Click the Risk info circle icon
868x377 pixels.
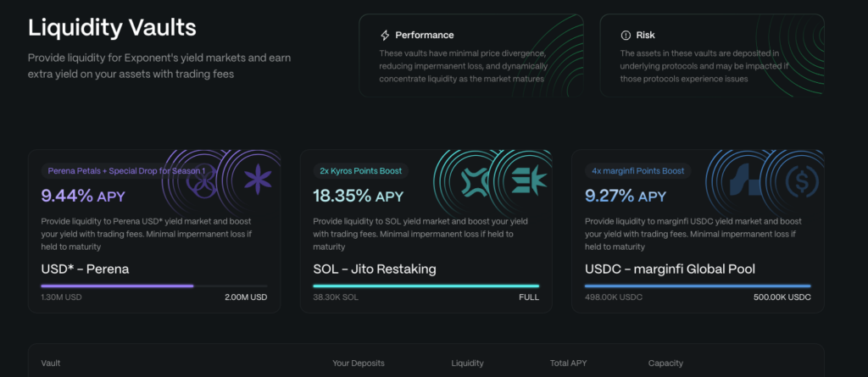tap(626, 36)
